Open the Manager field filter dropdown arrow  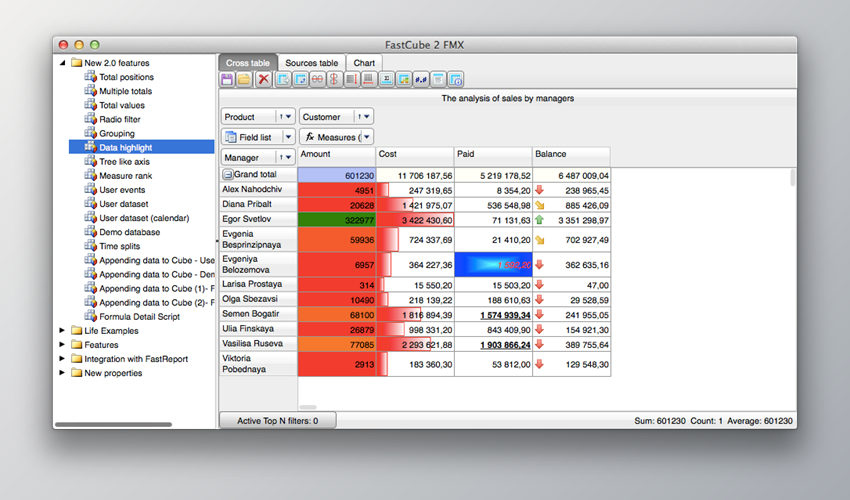pyautogui.click(x=289, y=157)
